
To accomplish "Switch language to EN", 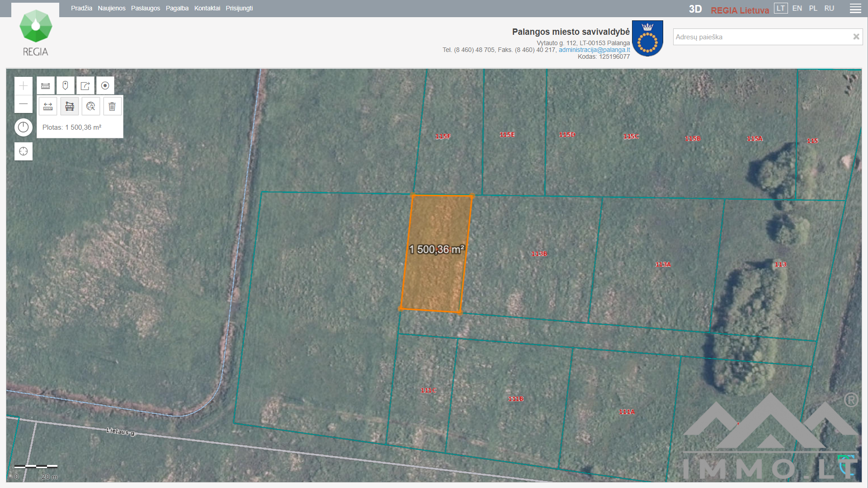I will point(797,8).
